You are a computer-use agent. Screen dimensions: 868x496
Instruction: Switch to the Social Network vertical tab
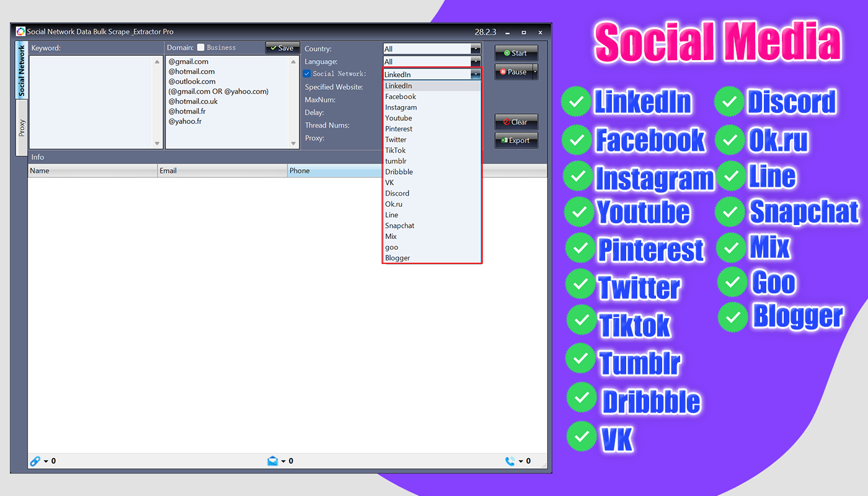21,70
